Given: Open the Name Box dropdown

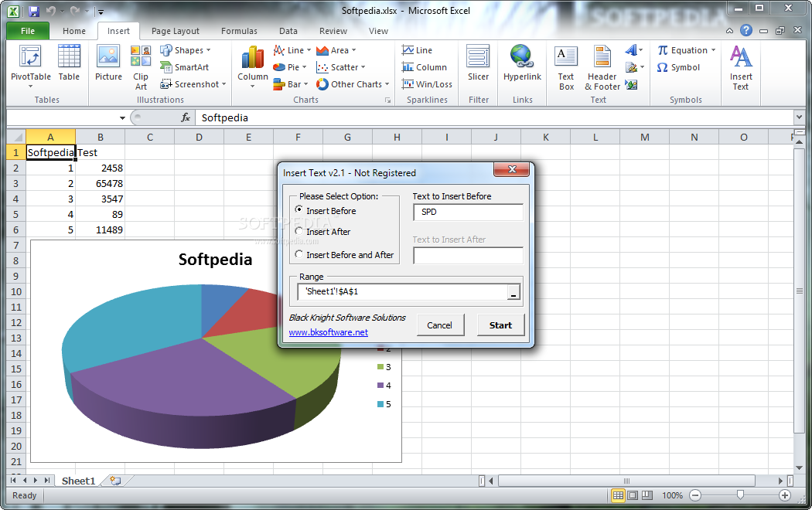Looking at the screenshot, I should (x=122, y=118).
